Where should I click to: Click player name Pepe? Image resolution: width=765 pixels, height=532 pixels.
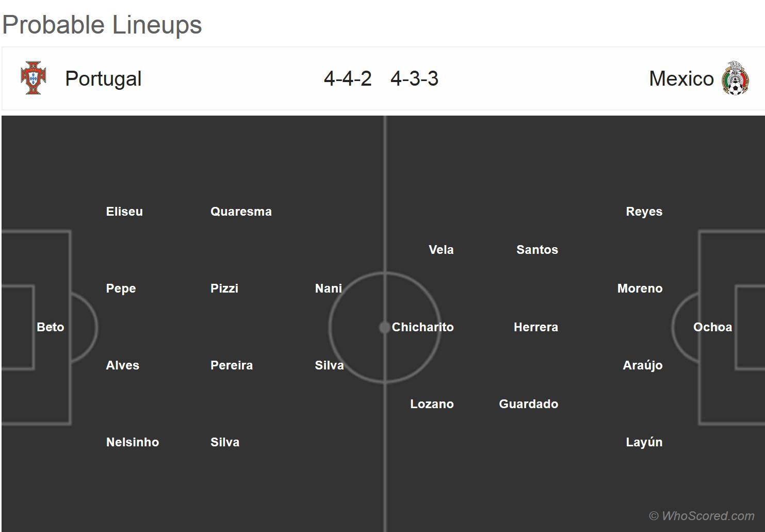click(121, 288)
